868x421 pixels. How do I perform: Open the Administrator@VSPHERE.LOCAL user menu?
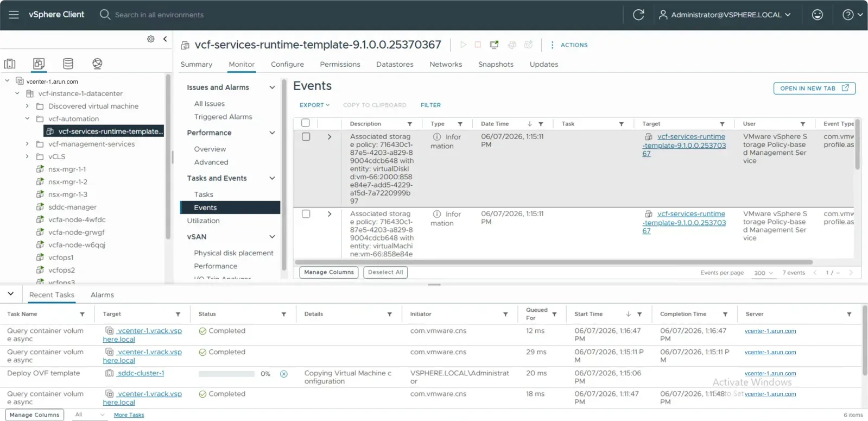(725, 15)
